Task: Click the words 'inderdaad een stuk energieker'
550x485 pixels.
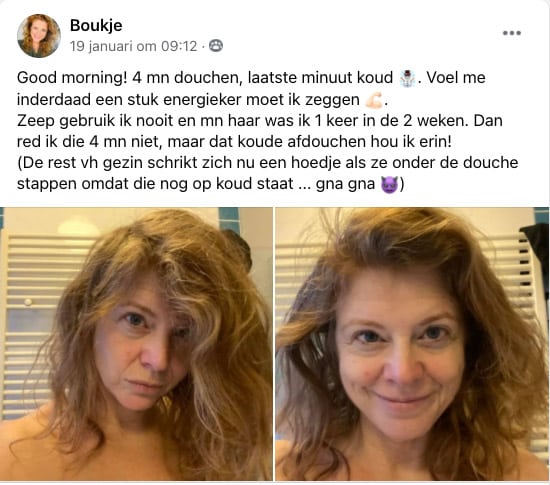Action: 128,100
